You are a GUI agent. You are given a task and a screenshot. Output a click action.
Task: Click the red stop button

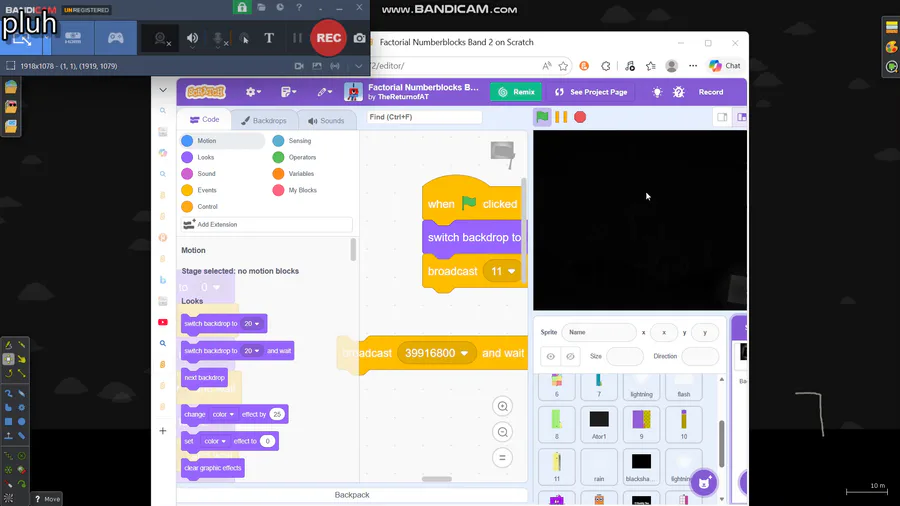click(580, 117)
